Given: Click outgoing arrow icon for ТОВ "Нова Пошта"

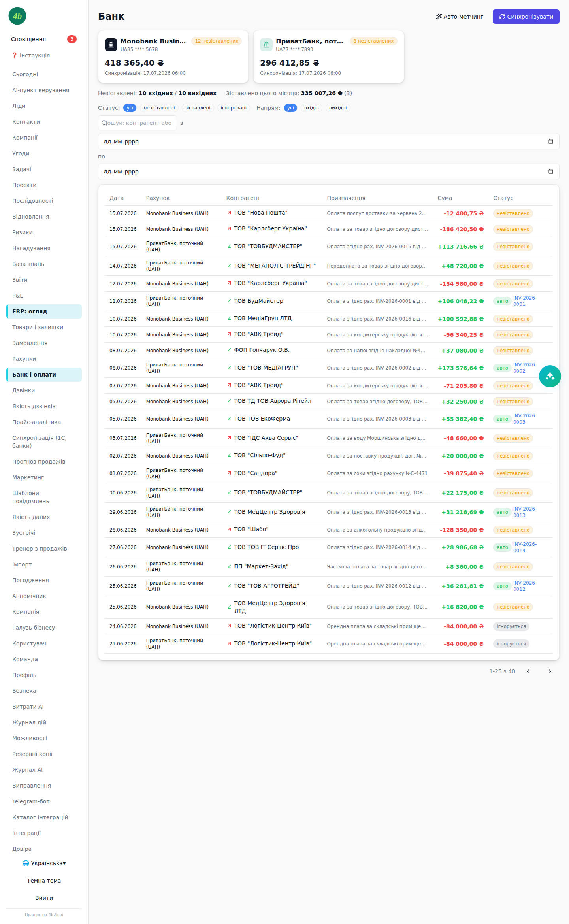Looking at the screenshot, I should coord(229,213).
